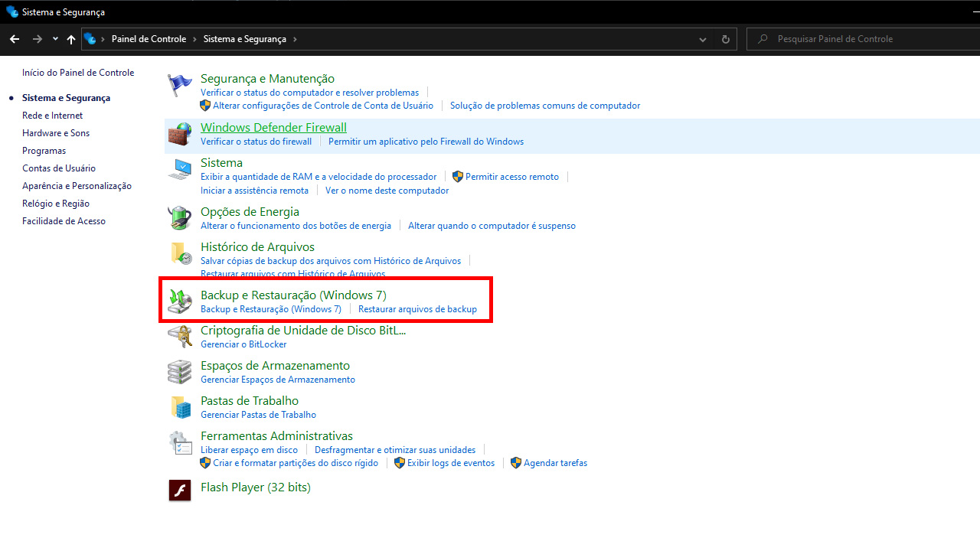
Task: Click the Sistema computer icon
Action: tap(180, 170)
